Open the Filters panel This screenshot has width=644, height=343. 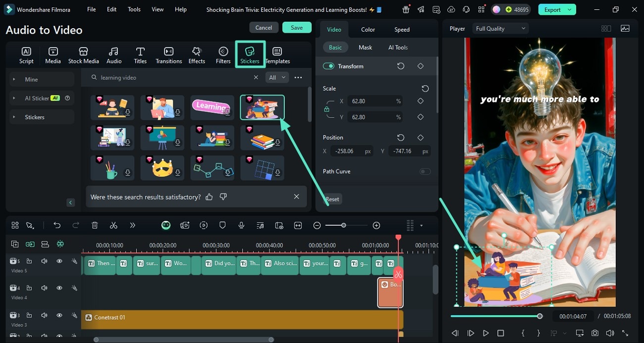(x=223, y=55)
